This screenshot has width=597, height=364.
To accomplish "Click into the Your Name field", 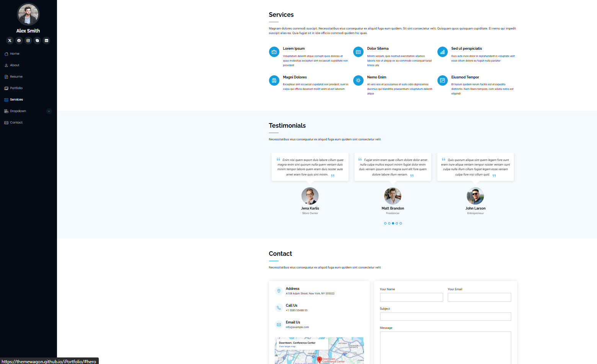I will (x=411, y=297).
